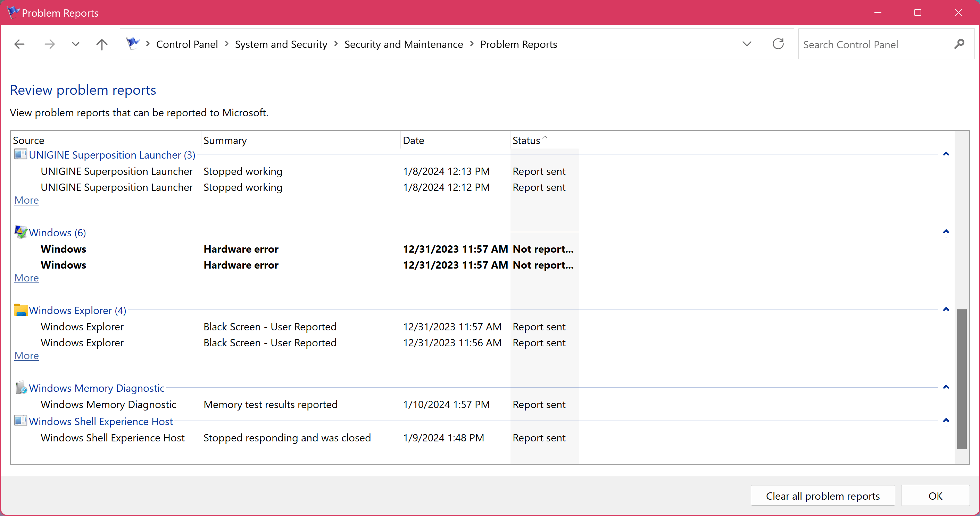The image size is (980, 516).
Task: Select the Windows Explorer (4) group header
Action: 77,310
